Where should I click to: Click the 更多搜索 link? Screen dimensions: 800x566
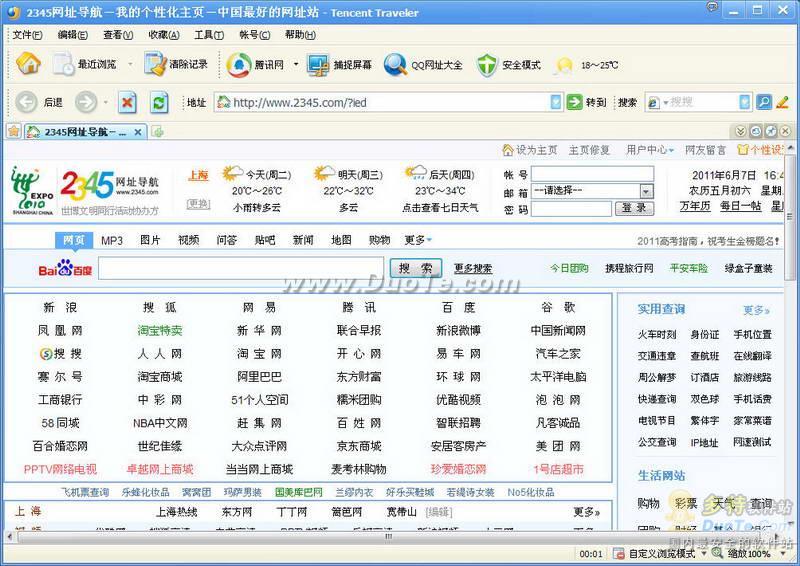(x=473, y=268)
